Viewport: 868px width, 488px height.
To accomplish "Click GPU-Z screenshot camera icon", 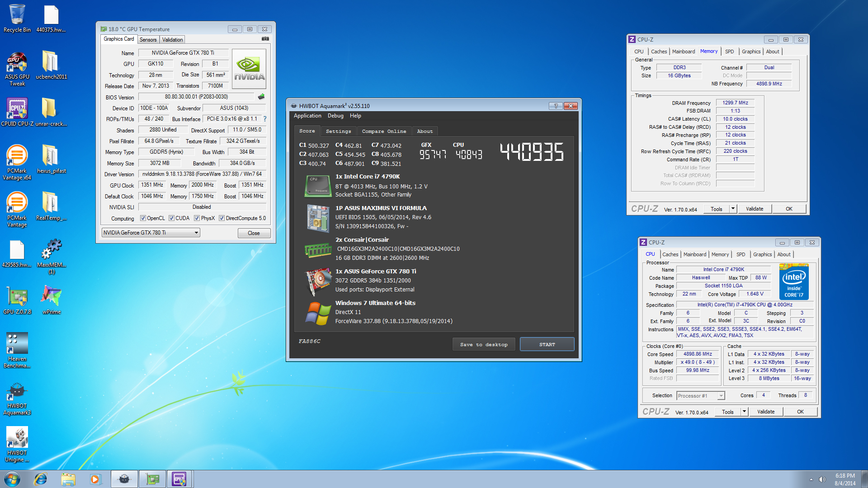I will [265, 39].
